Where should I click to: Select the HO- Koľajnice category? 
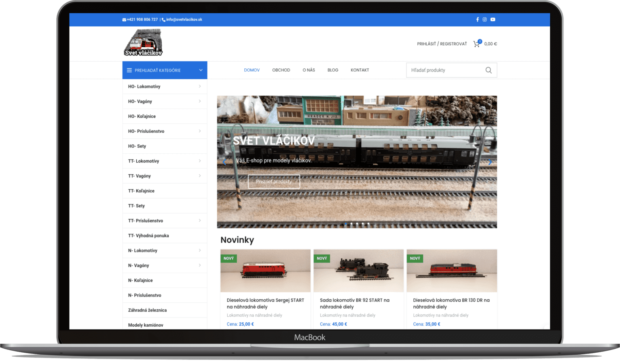165,116
